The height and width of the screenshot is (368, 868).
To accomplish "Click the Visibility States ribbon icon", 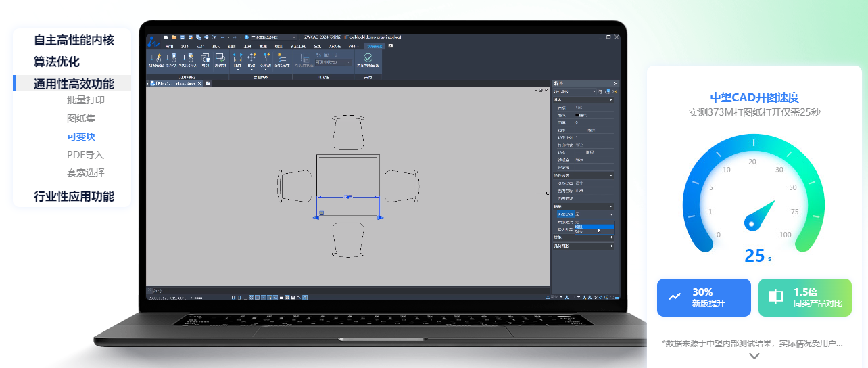I will click(304, 60).
